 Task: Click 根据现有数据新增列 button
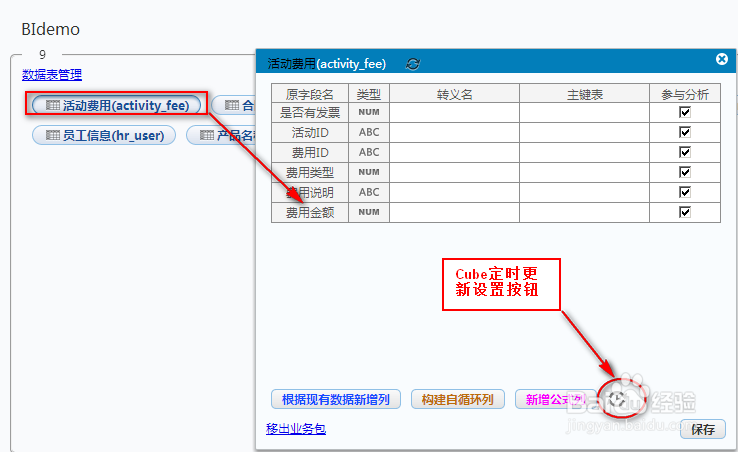[336, 399]
